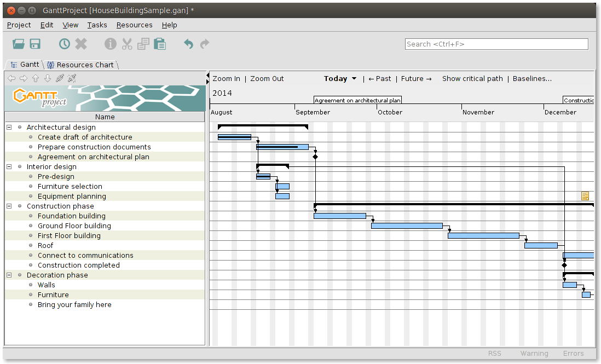Select the new task clock icon

(x=64, y=44)
